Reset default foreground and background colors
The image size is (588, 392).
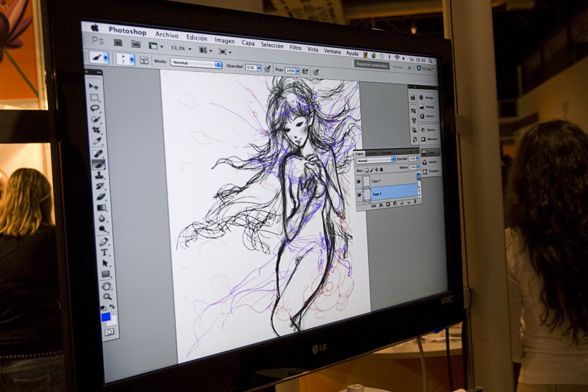pyautogui.click(x=104, y=308)
